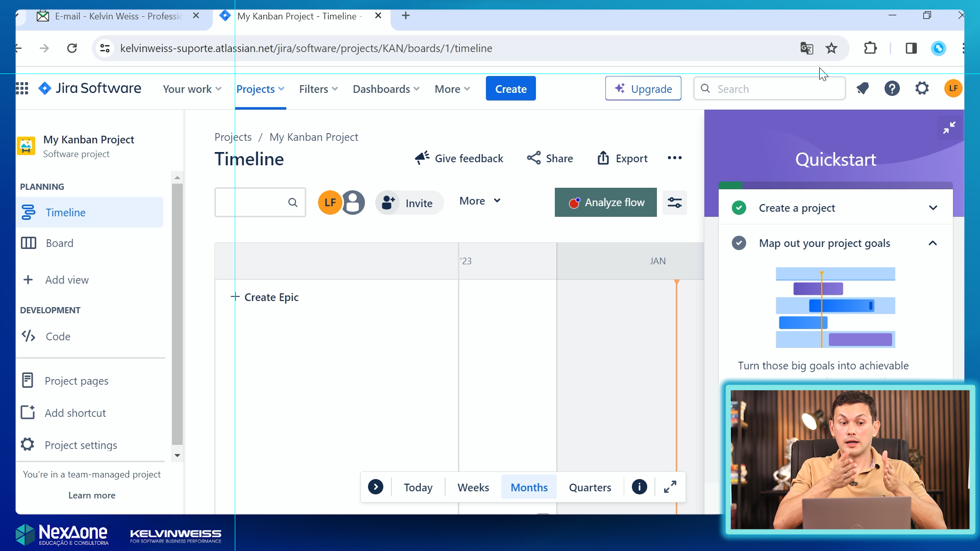
Task: Click the Jira Software logo
Action: click(90, 88)
